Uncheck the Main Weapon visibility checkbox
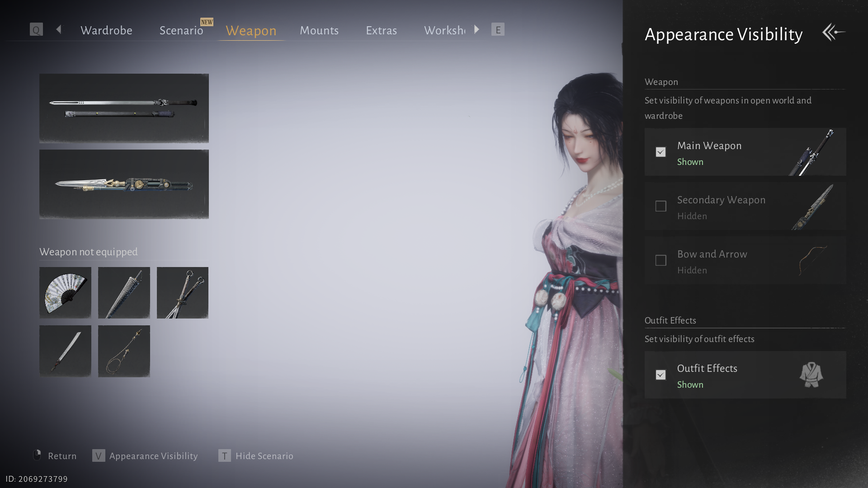Screen dimensions: 868x488 pos(660,152)
